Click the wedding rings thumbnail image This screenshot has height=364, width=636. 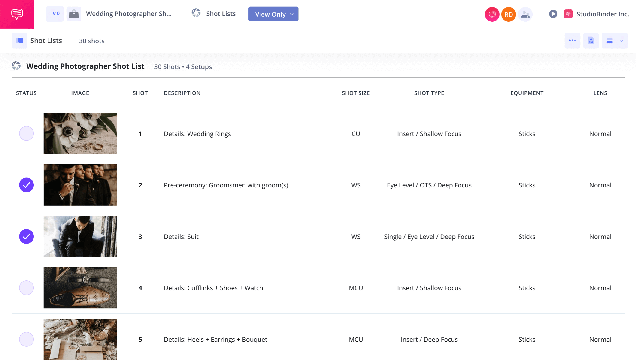(80, 133)
